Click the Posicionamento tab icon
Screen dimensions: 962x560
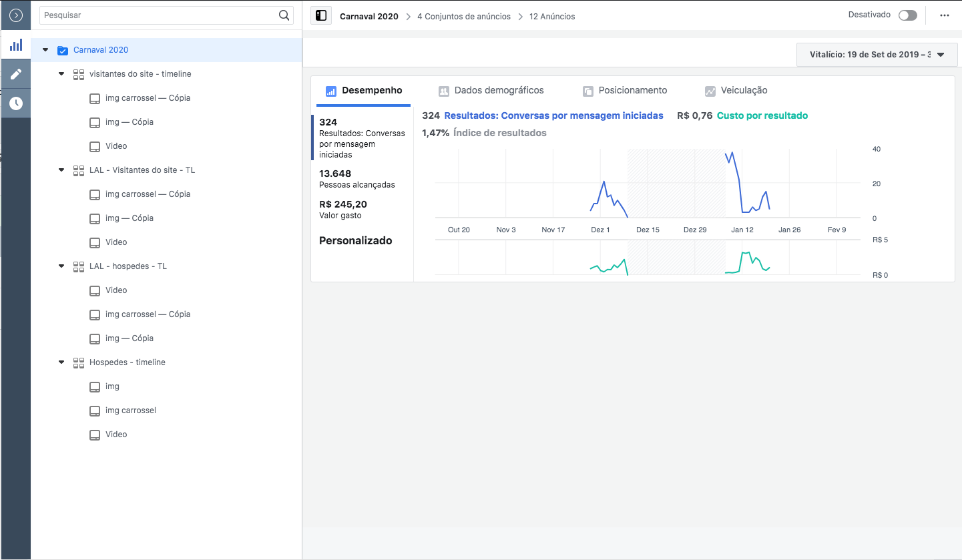pyautogui.click(x=588, y=91)
